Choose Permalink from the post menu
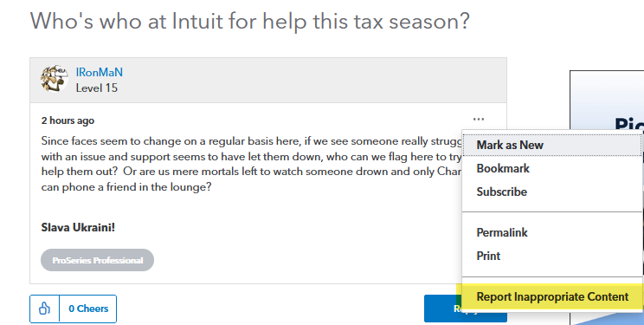644x325 pixels. point(502,232)
